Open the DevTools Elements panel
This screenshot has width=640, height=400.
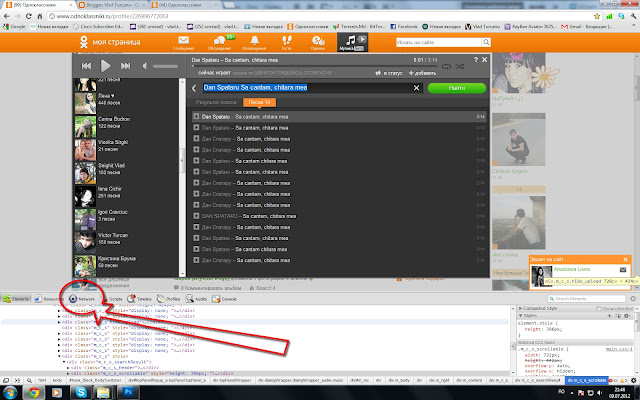(16, 299)
